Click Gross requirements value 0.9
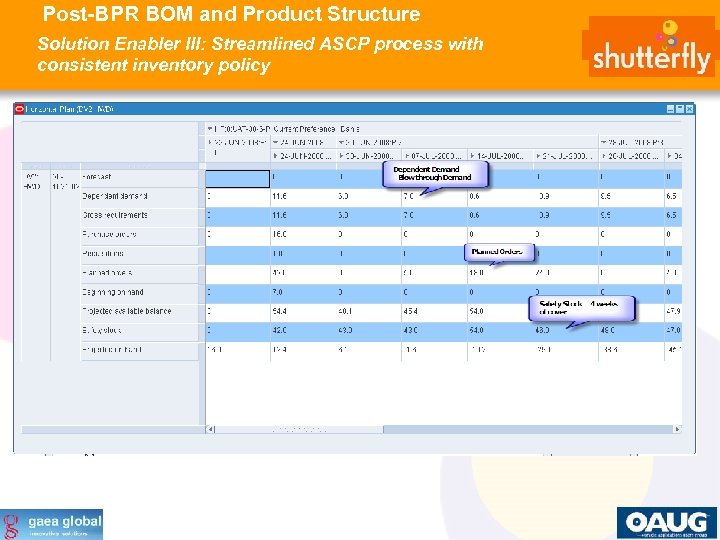The height and width of the screenshot is (540, 720). point(544,215)
